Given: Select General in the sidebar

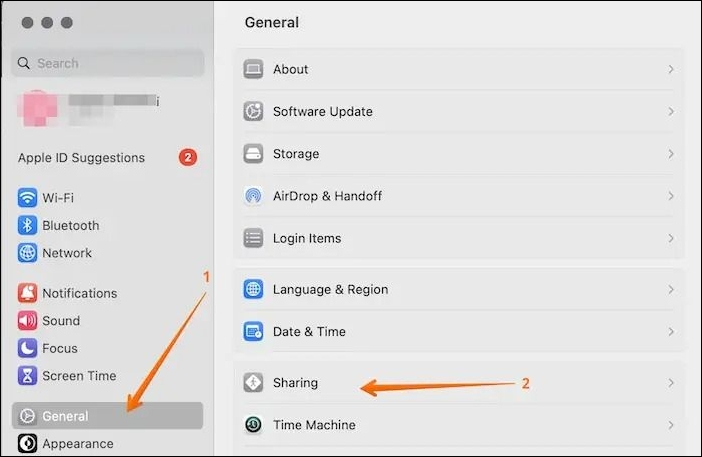Looking at the screenshot, I should pyautogui.click(x=65, y=416).
